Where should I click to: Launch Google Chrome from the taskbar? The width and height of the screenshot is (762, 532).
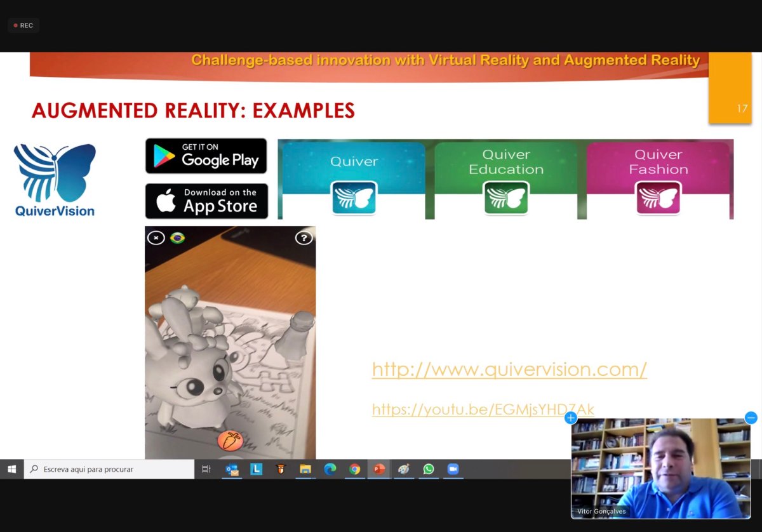point(354,469)
